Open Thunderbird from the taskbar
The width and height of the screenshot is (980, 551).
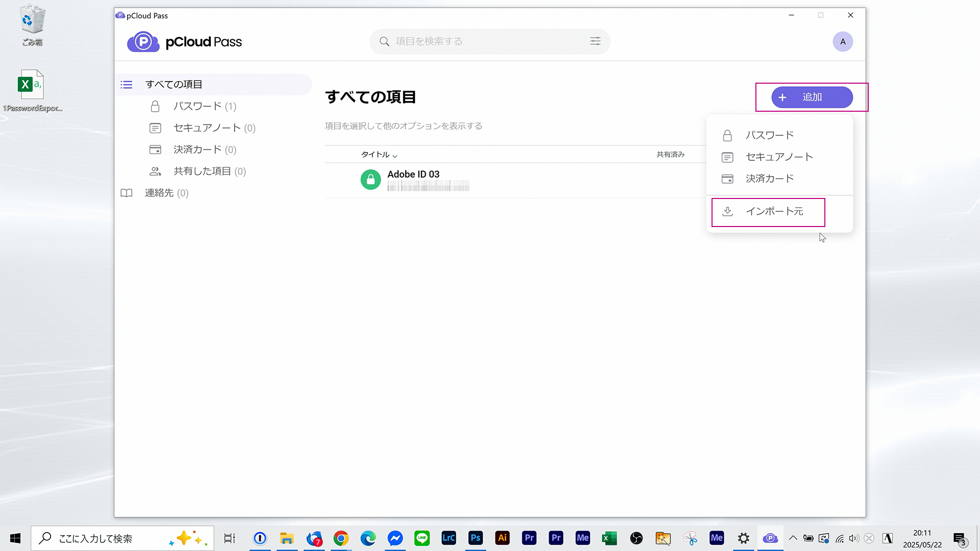click(314, 538)
